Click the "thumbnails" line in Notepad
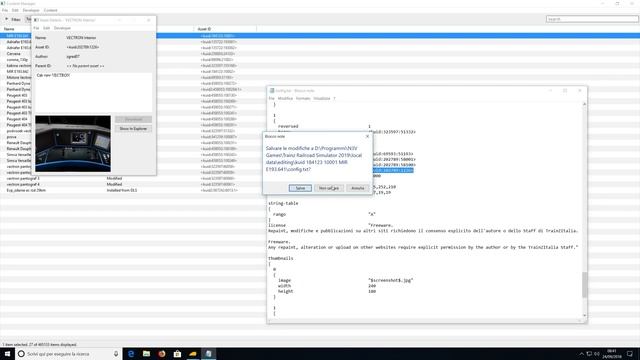640x360 pixels. tap(281, 258)
